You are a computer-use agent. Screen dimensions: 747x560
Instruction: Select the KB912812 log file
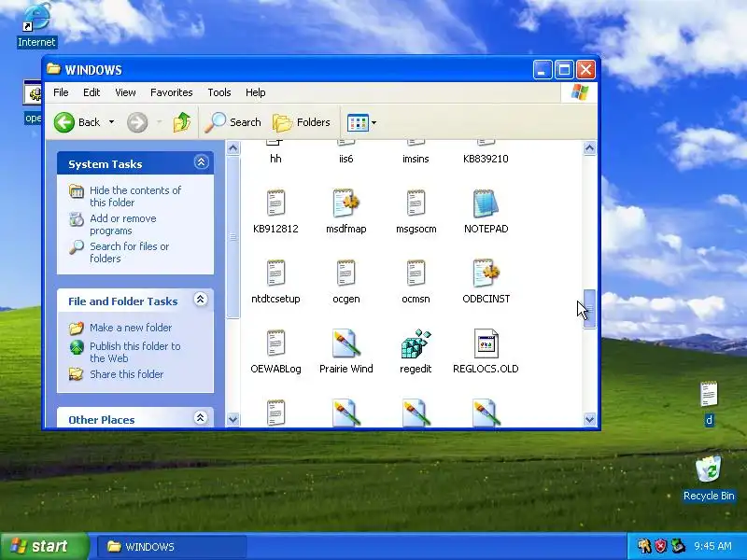coord(275,203)
